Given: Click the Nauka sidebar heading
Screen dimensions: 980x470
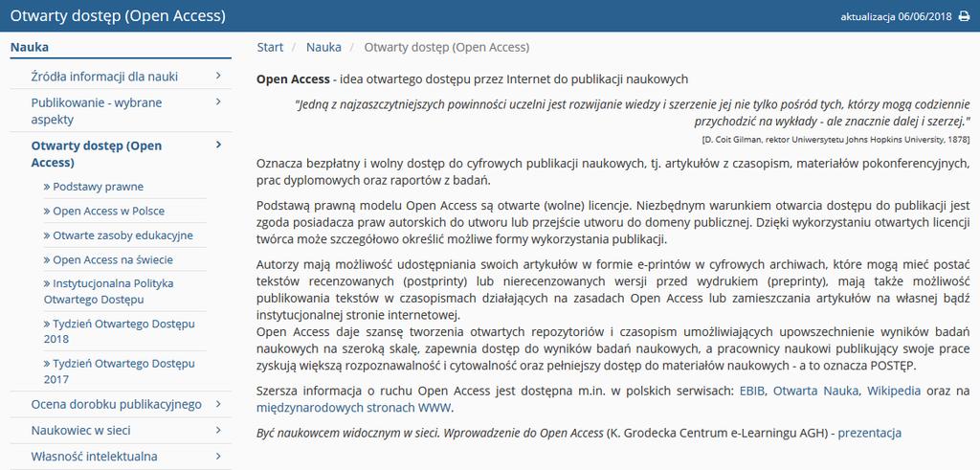Looking at the screenshot, I should pos(30,47).
